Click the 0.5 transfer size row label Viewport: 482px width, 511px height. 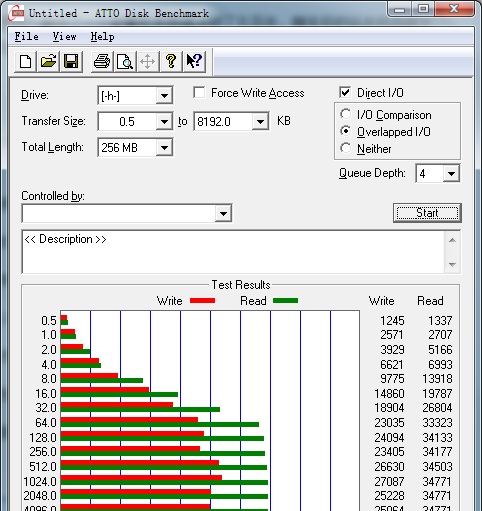point(49,321)
